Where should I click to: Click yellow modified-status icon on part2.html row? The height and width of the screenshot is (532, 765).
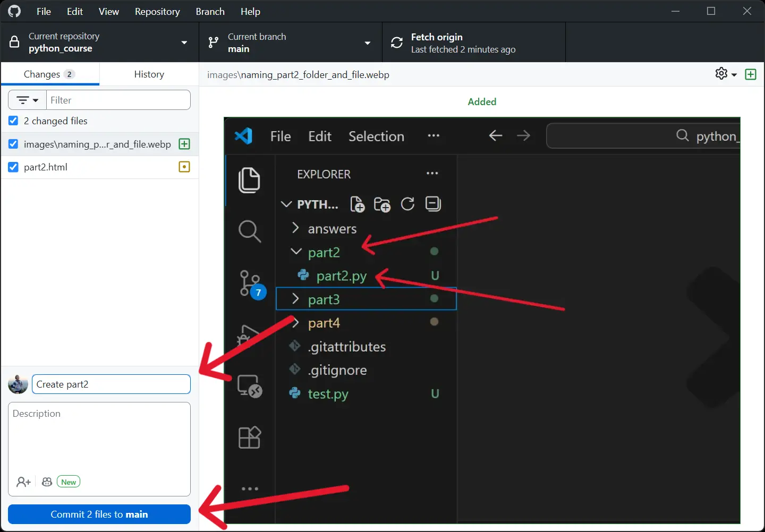[x=184, y=167]
